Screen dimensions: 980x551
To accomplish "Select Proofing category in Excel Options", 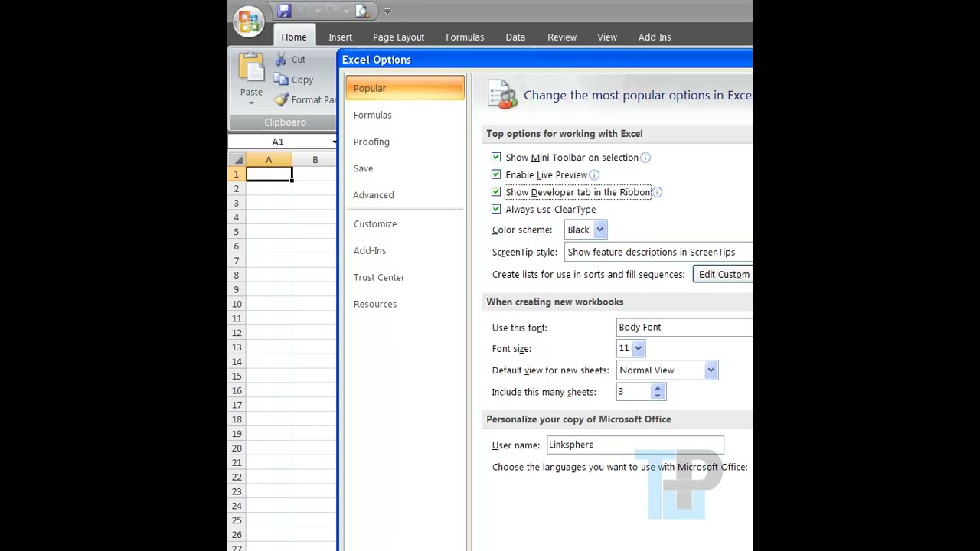I will (405, 142).
